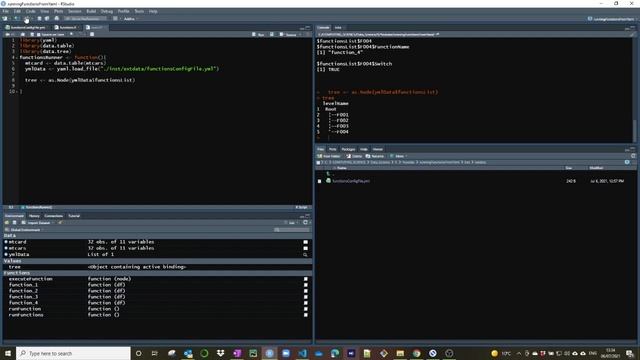Open the Session menu

click(75, 11)
